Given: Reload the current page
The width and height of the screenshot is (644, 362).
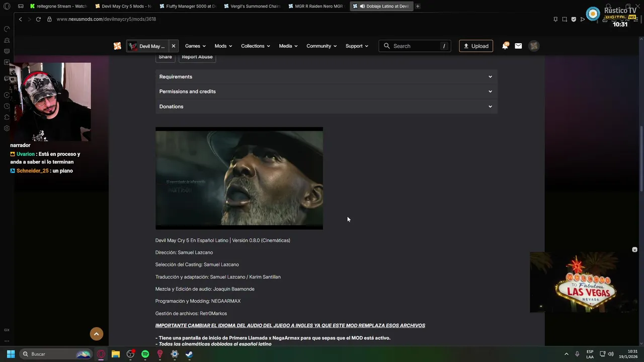Looking at the screenshot, I should [x=38, y=19].
